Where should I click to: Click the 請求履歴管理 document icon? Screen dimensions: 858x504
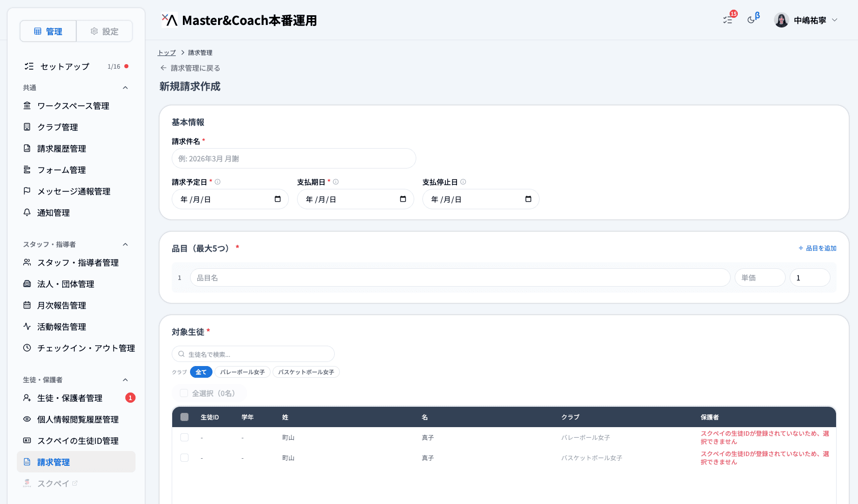[27, 148]
